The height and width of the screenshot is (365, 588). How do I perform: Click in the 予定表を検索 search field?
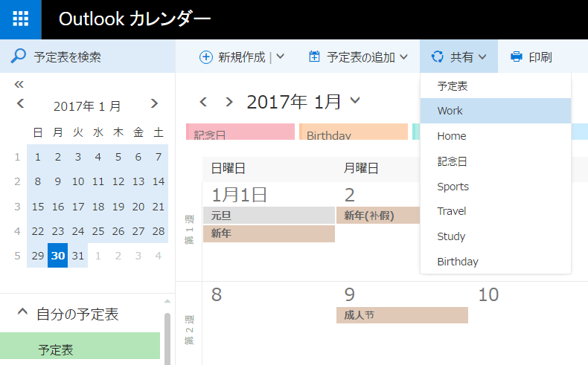[x=87, y=56]
